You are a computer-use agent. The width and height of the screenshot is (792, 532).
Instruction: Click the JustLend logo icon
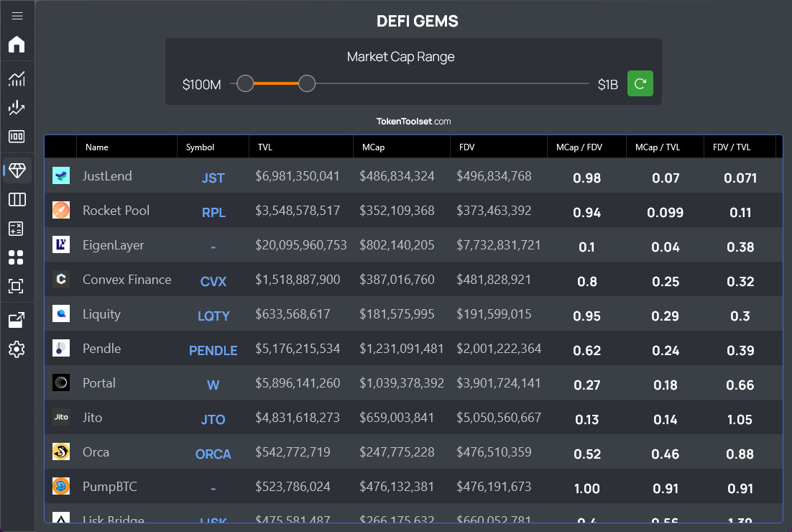pos(61,175)
